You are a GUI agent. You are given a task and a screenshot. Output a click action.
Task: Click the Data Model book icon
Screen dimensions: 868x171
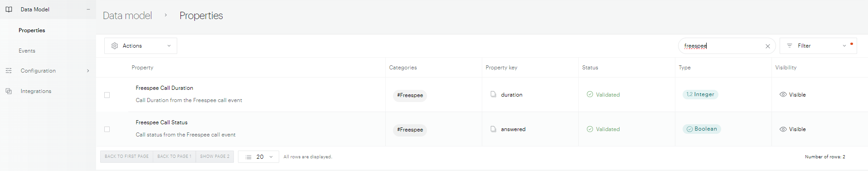[9, 9]
